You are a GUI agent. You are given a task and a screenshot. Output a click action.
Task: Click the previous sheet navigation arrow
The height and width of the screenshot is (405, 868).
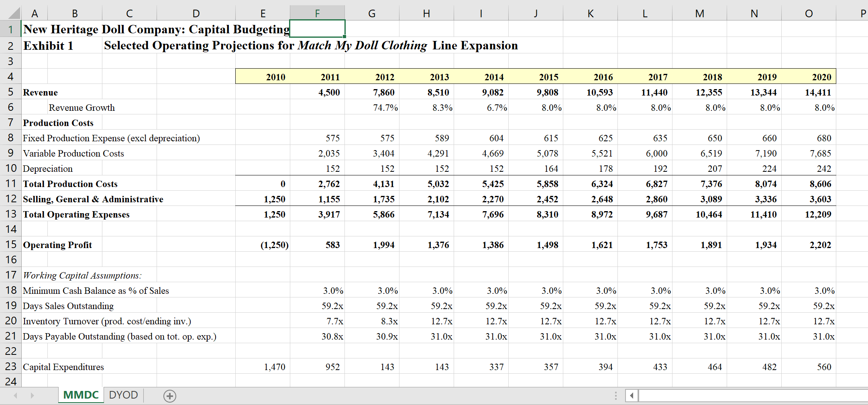pyautogui.click(x=15, y=396)
